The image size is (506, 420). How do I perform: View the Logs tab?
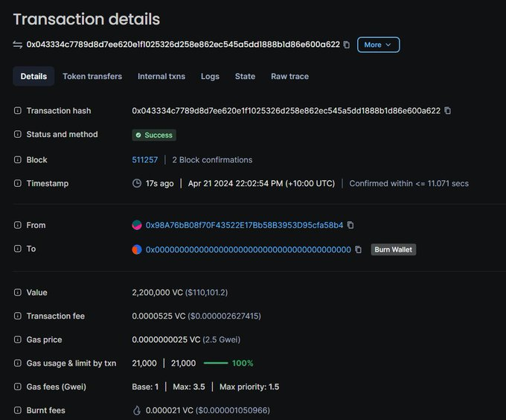210,76
